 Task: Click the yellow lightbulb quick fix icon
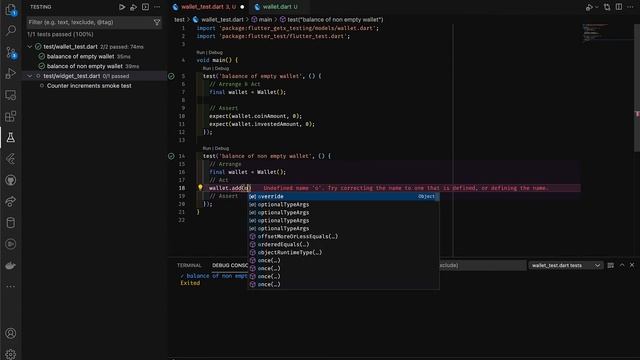click(x=200, y=187)
